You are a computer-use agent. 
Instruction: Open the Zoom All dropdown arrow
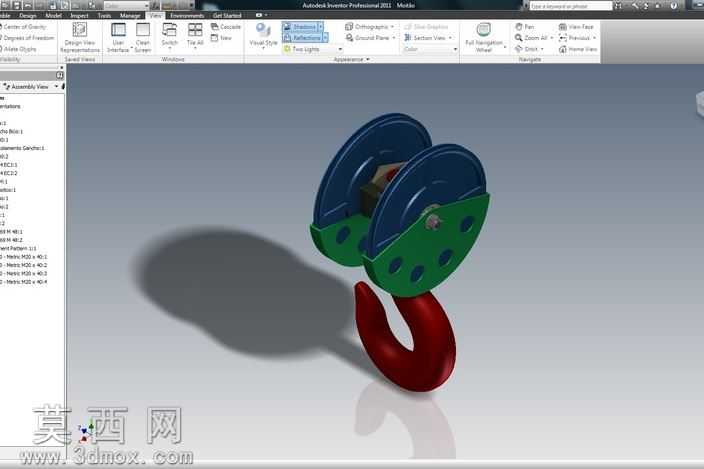click(551, 38)
